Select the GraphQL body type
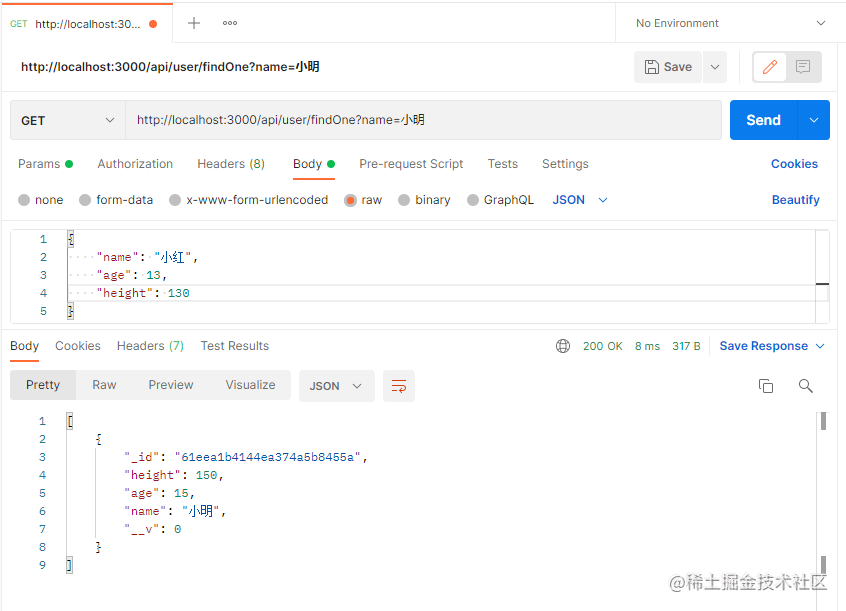 (501, 200)
